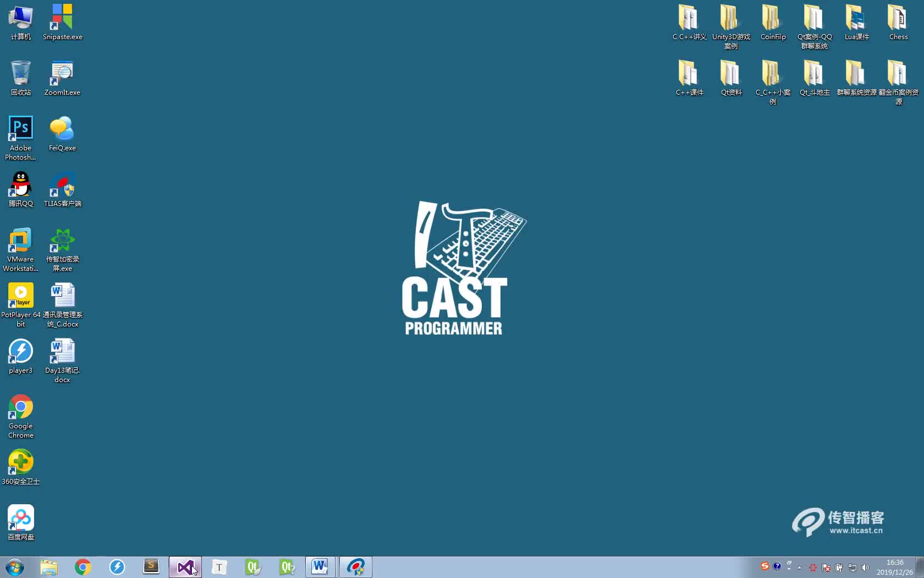The image size is (924, 578).
Task: Open Sublime Text from the taskbar
Action: click(151, 567)
